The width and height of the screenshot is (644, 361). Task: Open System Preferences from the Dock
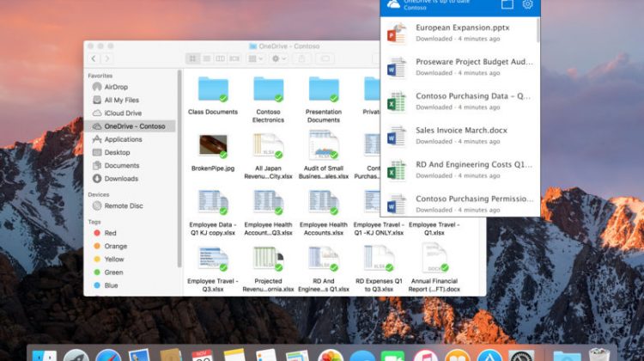coord(521,356)
